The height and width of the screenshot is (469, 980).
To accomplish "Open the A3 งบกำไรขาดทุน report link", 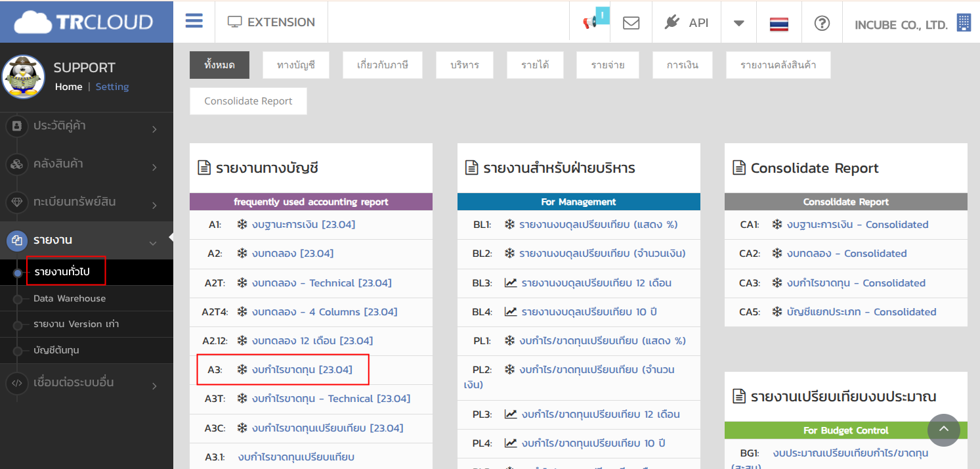I will click(x=303, y=370).
